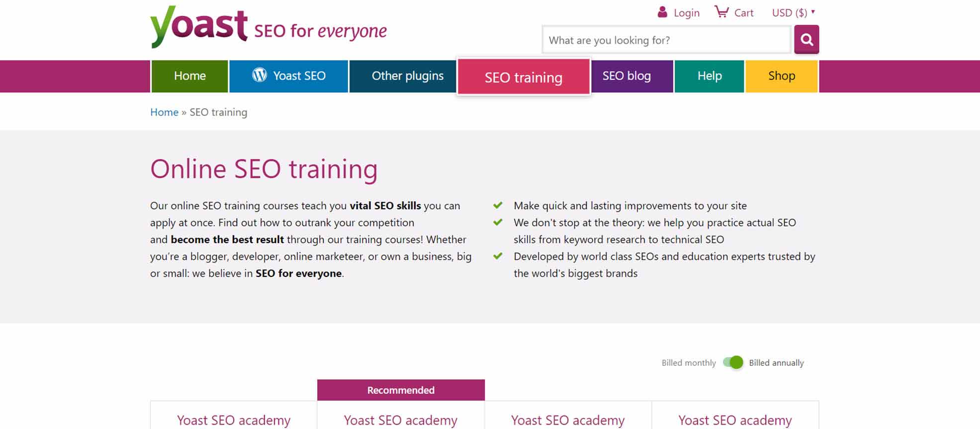Viewport: 980px width, 429px height.
Task: Toggle the monthly/annual billing switch
Action: pyautogui.click(x=733, y=362)
